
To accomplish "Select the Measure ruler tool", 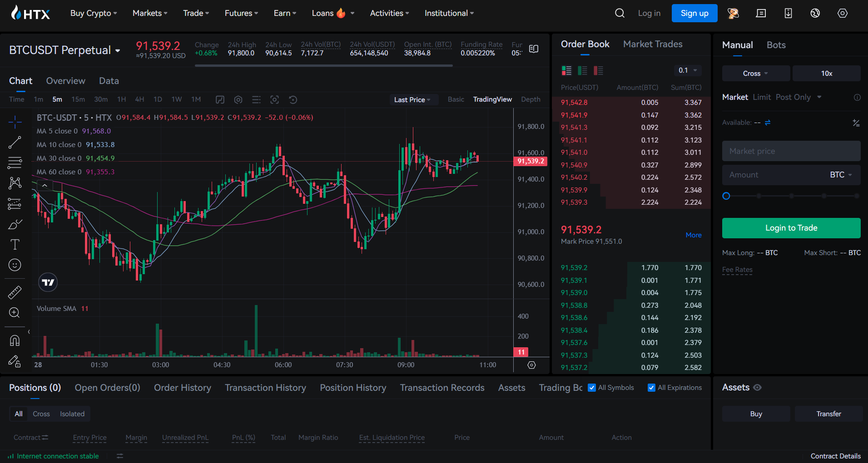I will point(15,292).
